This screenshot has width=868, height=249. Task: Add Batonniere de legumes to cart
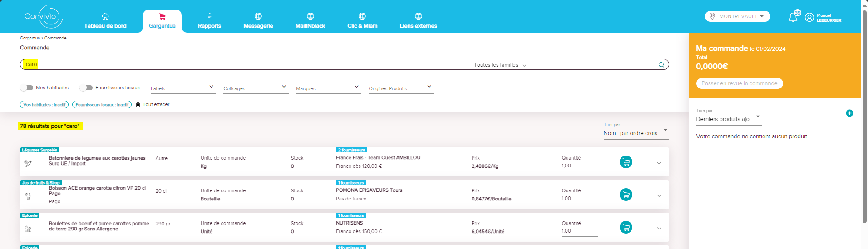(x=626, y=162)
